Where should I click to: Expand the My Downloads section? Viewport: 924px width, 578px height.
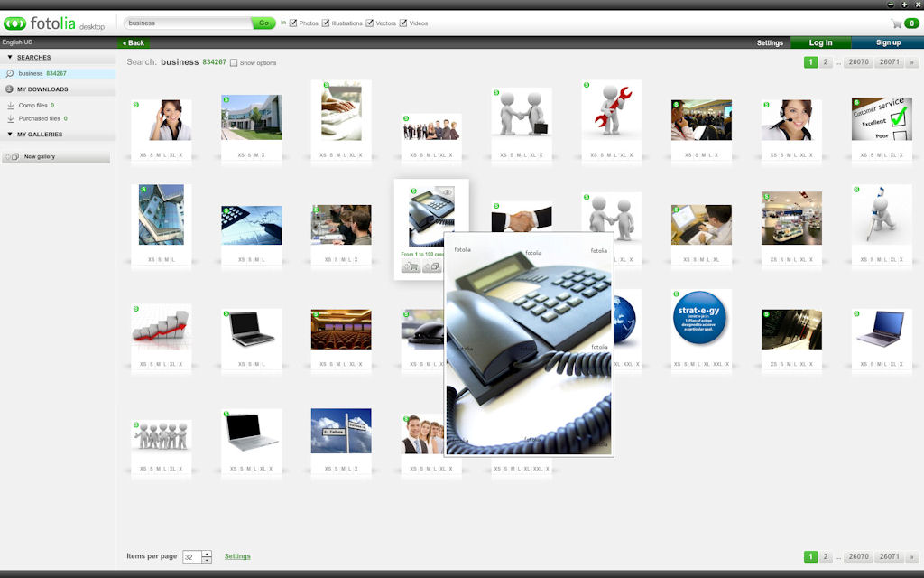click(10, 89)
